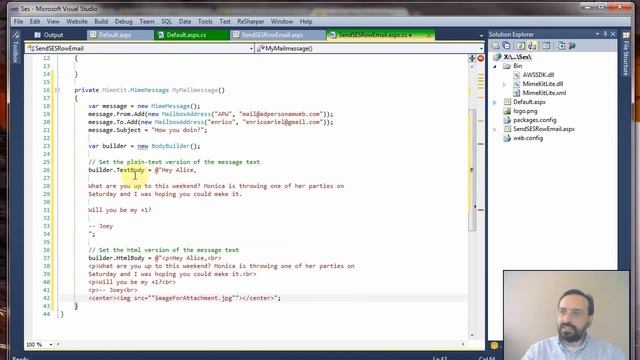Switch to the Output tab
This screenshot has height=360, width=640.
(49, 35)
